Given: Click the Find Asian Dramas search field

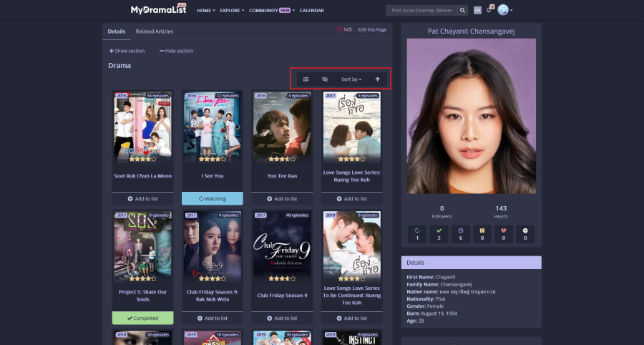Looking at the screenshot, I should 421,11.
